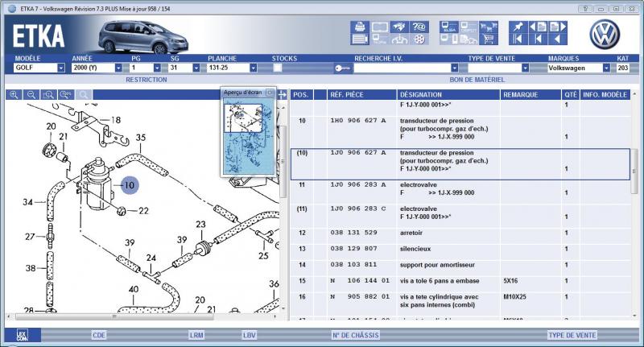
Task: Click the CDE button in bottom bar
Action: (99, 336)
